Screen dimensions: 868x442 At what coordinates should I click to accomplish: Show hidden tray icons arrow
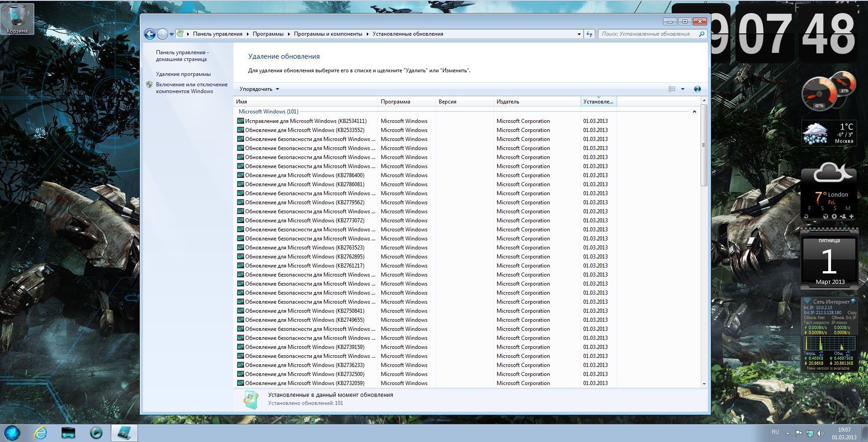(x=787, y=434)
